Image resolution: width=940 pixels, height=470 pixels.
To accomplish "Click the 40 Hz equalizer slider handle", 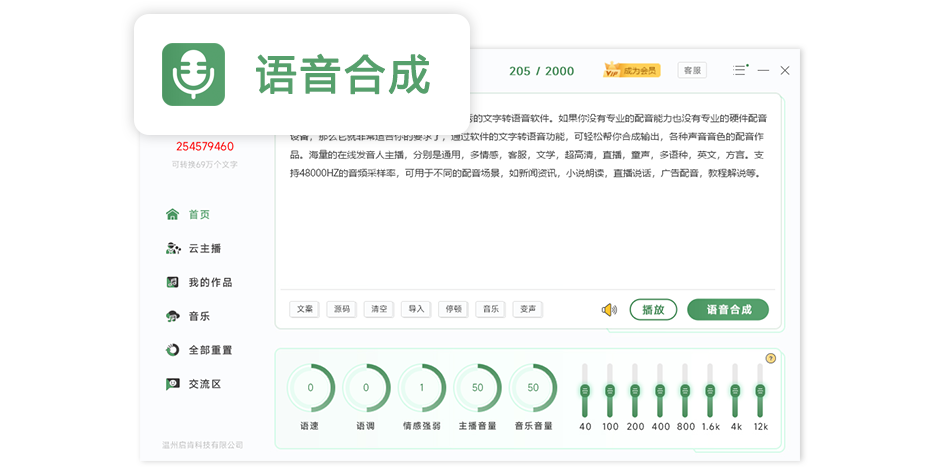I will (x=585, y=390).
